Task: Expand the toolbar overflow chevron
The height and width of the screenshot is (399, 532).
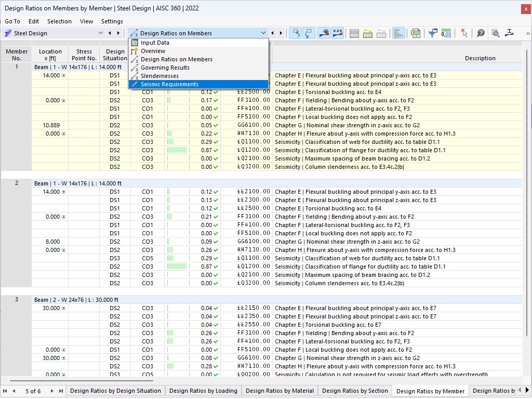Action: click(528, 33)
